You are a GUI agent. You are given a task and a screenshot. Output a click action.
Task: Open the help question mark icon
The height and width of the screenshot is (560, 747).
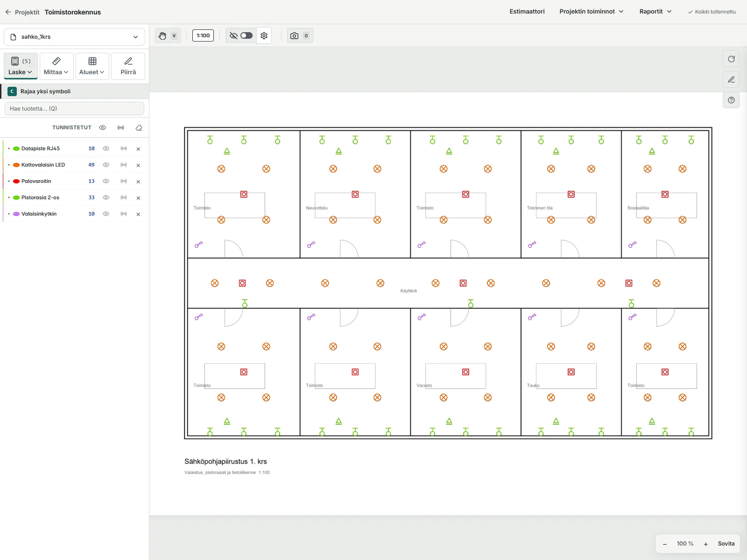coord(731,100)
